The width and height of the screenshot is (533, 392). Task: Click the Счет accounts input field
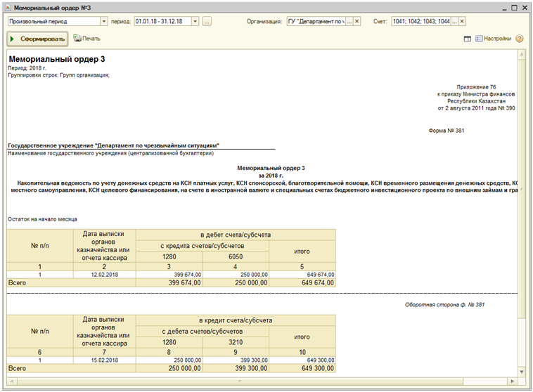(x=420, y=22)
